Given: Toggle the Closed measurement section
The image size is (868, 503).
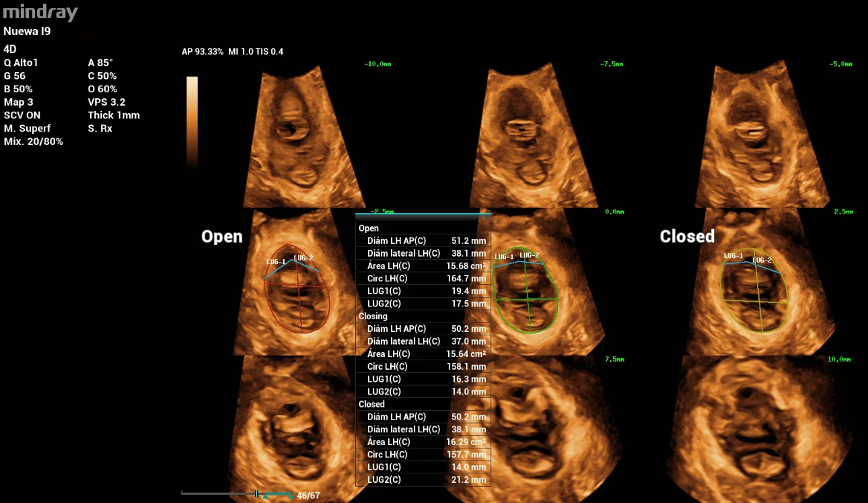Looking at the screenshot, I should point(371,403).
